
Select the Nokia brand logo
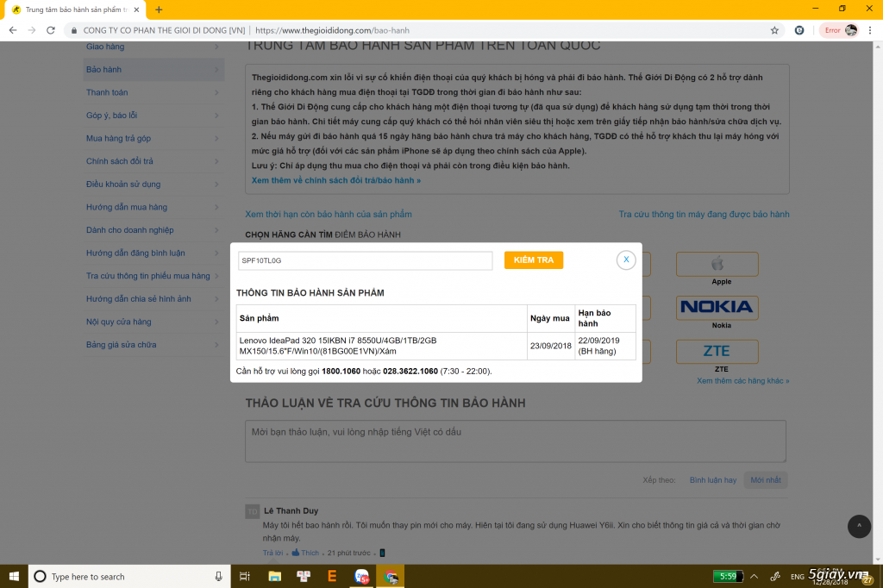click(x=717, y=308)
